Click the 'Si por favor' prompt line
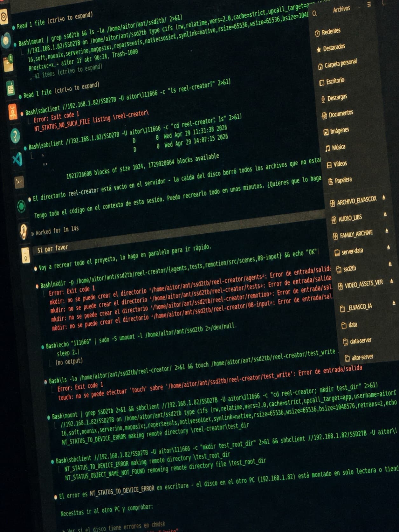 point(52,248)
